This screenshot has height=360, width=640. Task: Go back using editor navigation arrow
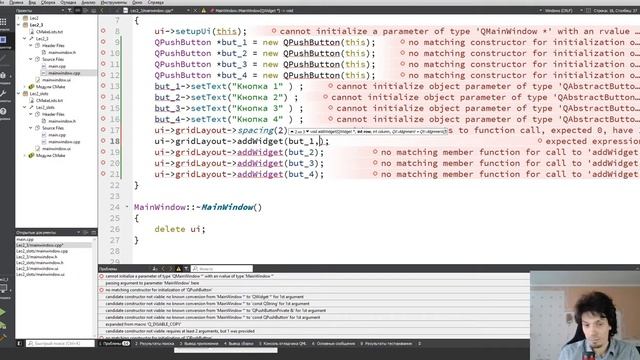(x=102, y=10)
